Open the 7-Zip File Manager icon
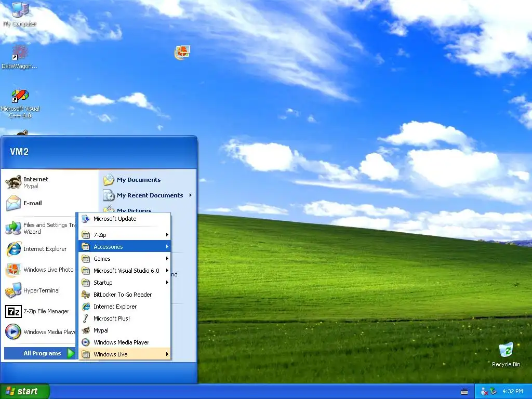Image resolution: width=532 pixels, height=399 pixels. (x=14, y=311)
